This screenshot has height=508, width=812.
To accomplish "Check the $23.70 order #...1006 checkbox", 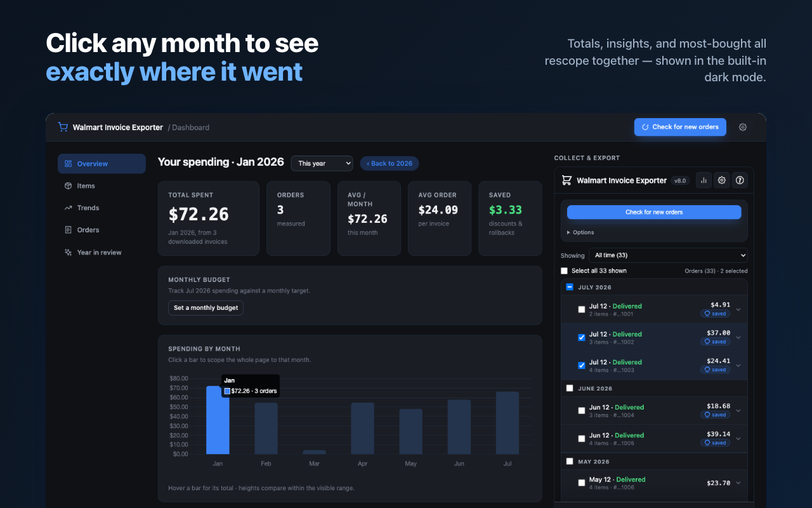I will [x=582, y=483].
